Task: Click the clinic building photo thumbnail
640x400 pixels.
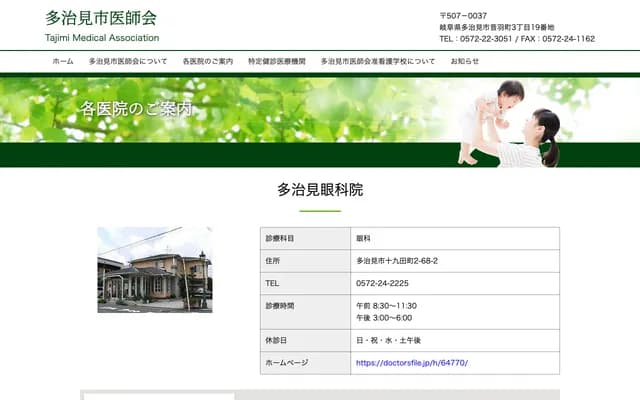Action: [155, 270]
